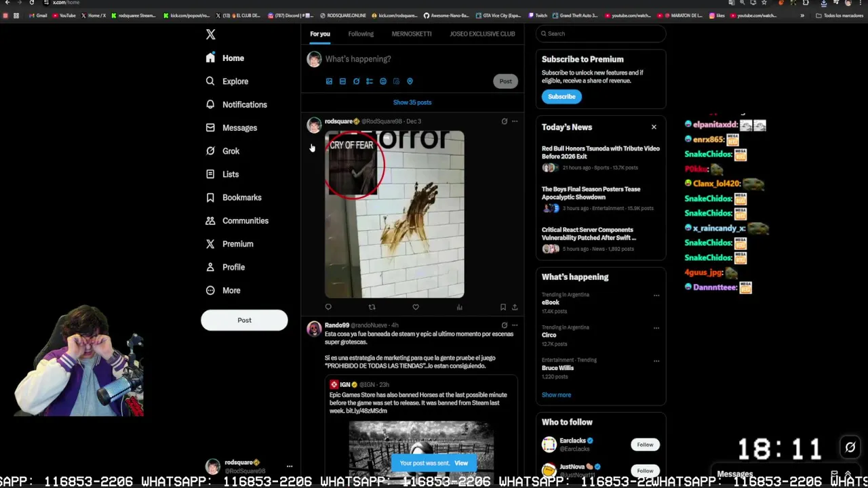Screen dimensions: 868x488
Task: Open Profile in the sidebar
Action: tap(225, 267)
